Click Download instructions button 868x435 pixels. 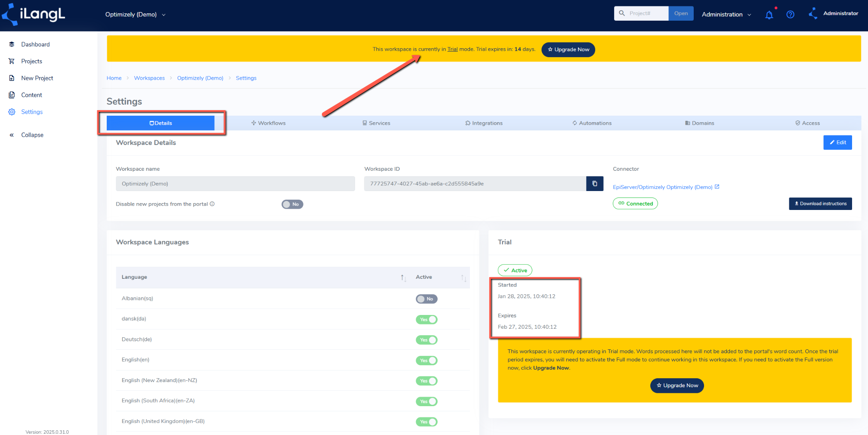pos(820,204)
